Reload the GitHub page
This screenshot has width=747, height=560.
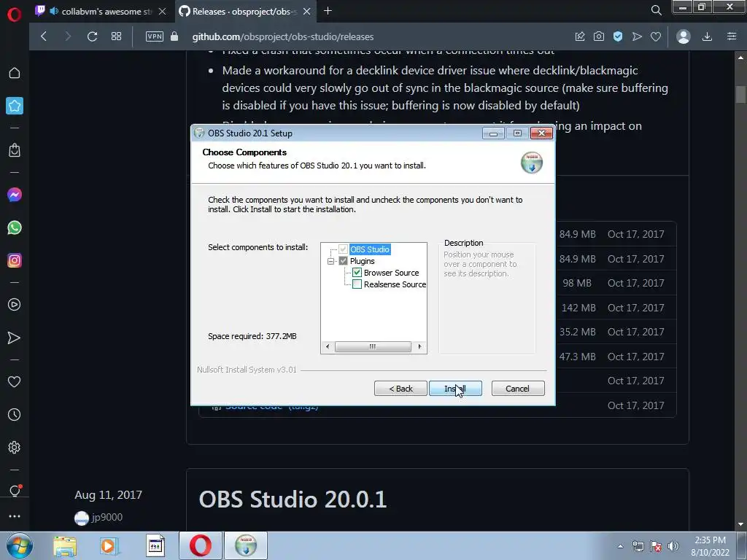coord(92,36)
